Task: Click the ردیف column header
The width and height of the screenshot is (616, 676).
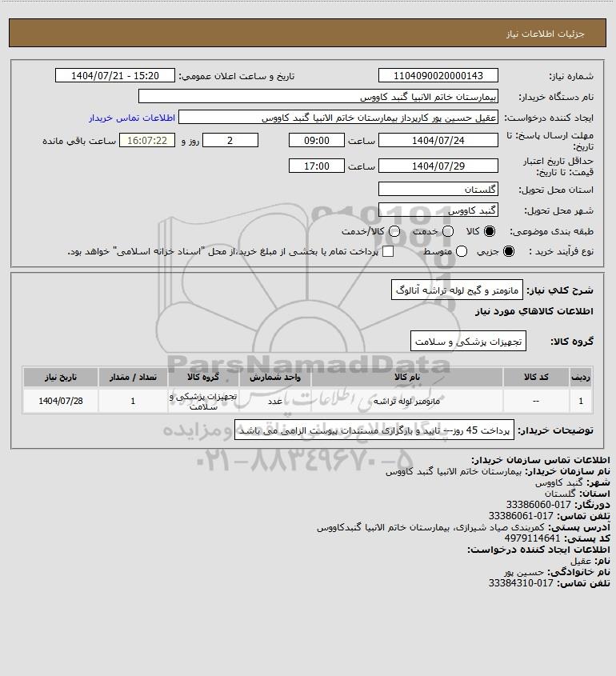Action: [x=581, y=378]
